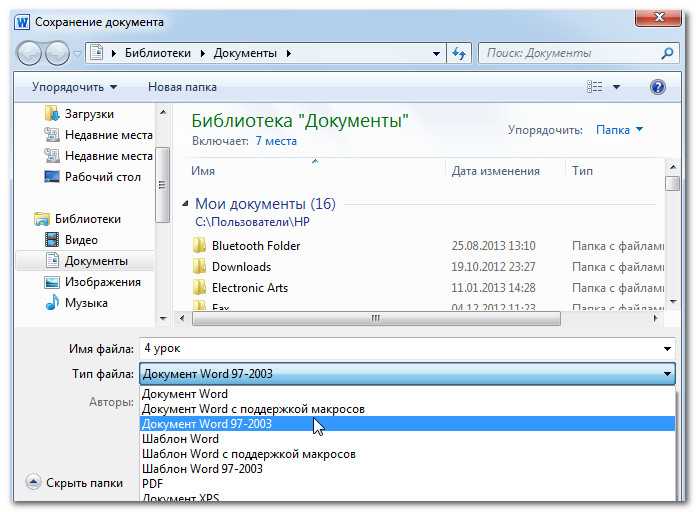This screenshot has height=512, width=696.
Task: Click the Скрыть папки button
Action: pos(74,482)
